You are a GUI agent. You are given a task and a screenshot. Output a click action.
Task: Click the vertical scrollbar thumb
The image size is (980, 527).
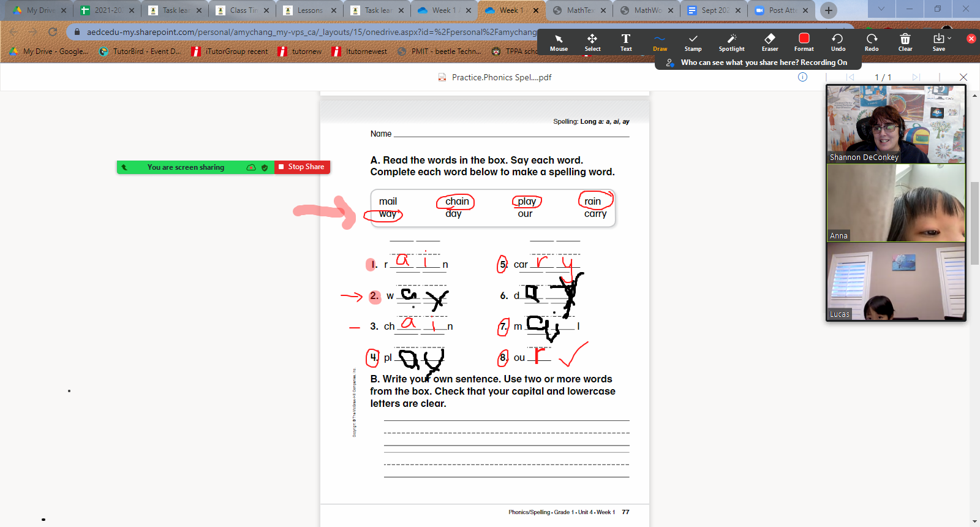click(975, 223)
